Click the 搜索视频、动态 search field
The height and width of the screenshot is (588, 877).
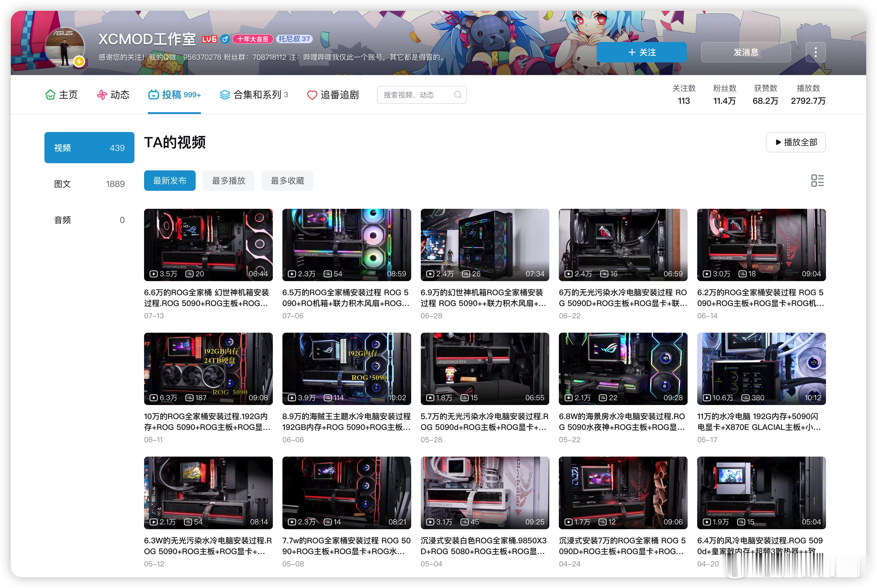pos(422,95)
